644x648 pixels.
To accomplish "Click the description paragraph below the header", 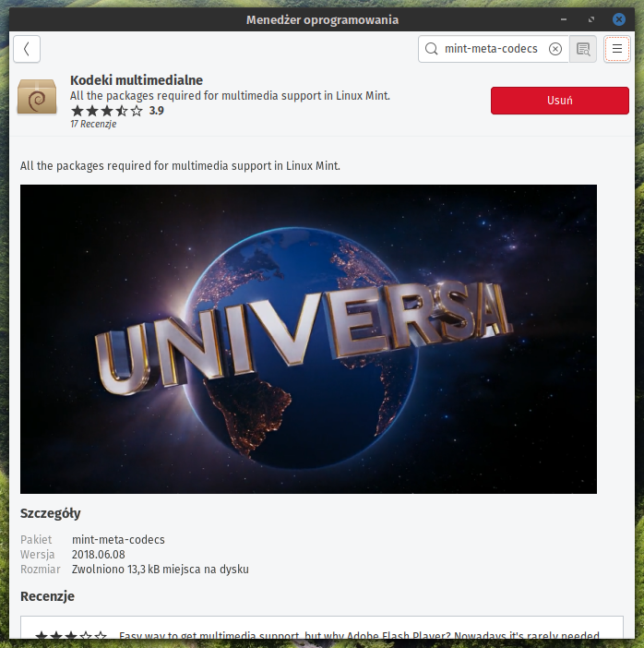I will coord(180,166).
